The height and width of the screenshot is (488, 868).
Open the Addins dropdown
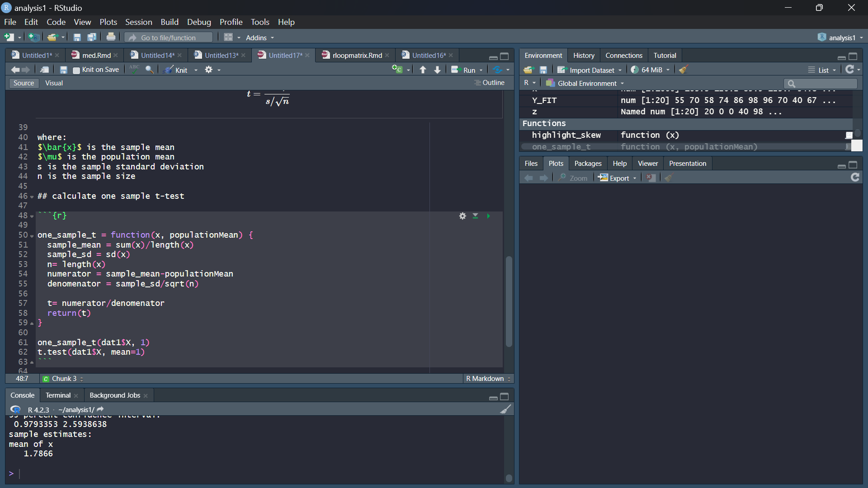tap(260, 38)
